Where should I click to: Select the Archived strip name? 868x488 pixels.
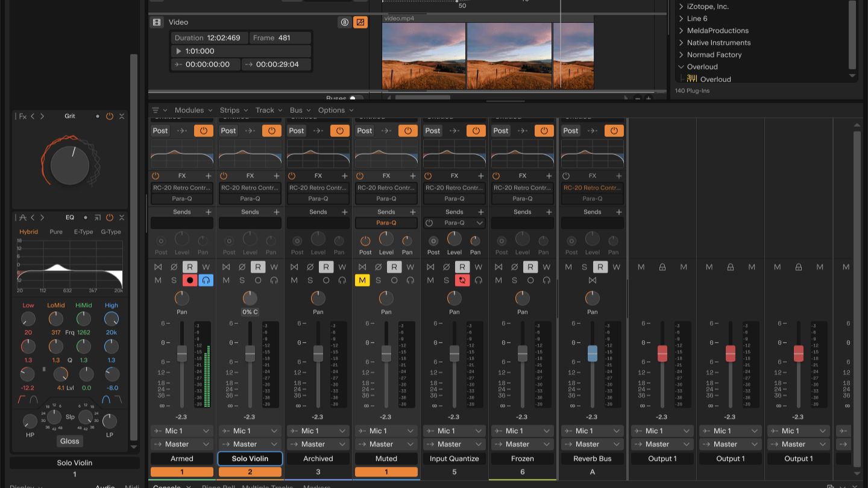point(318,458)
